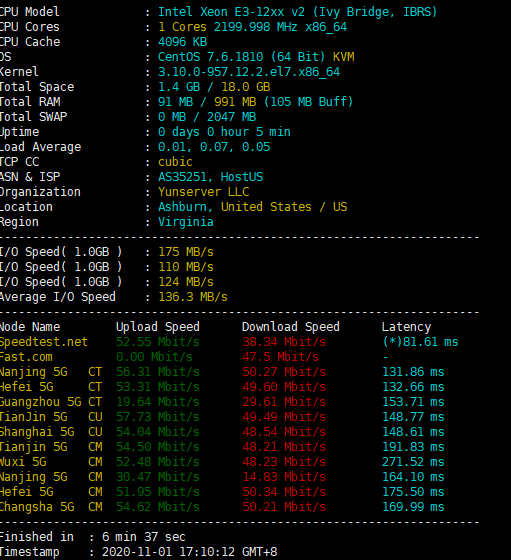Click the Changsha 5G CM row name
511x560 pixels.
point(51,507)
